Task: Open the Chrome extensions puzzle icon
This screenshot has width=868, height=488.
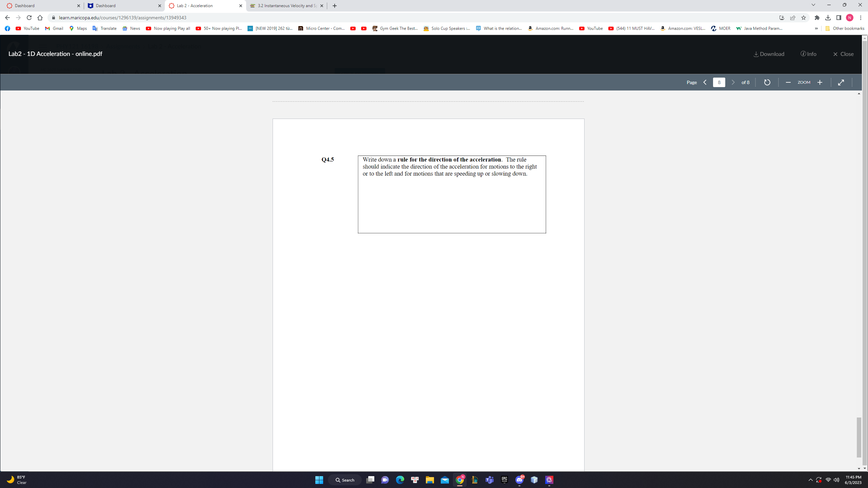Action: (x=817, y=18)
